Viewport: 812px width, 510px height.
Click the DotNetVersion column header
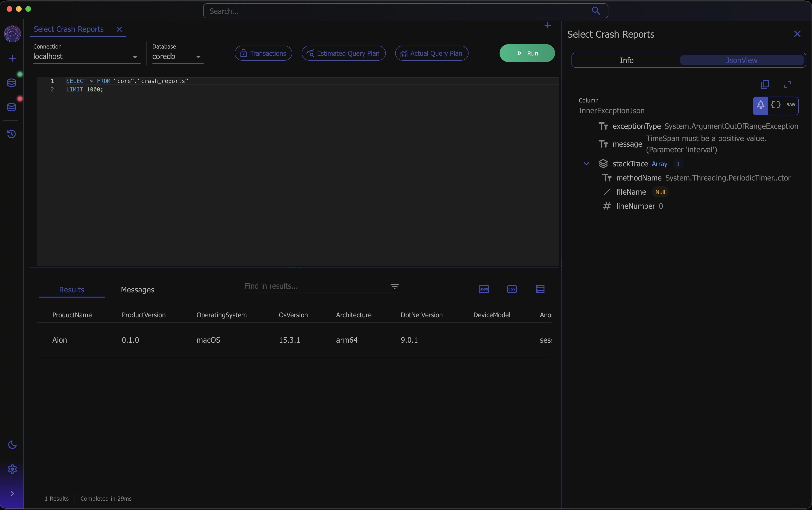click(422, 315)
